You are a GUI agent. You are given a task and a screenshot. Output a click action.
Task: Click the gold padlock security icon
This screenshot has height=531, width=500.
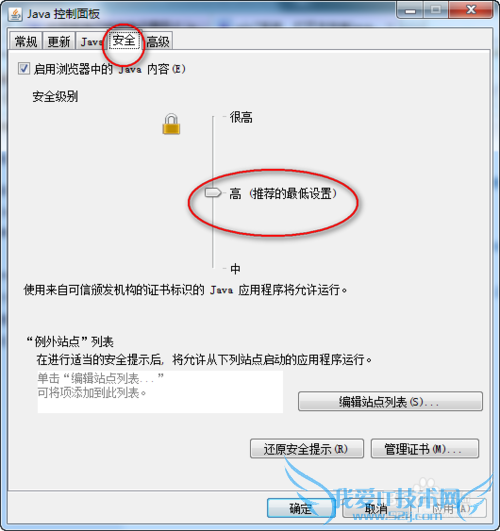[x=171, y=124]
